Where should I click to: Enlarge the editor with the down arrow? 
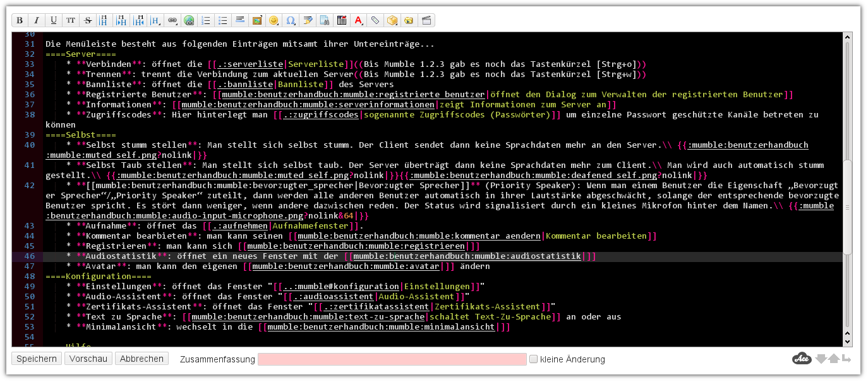[821, 359]
